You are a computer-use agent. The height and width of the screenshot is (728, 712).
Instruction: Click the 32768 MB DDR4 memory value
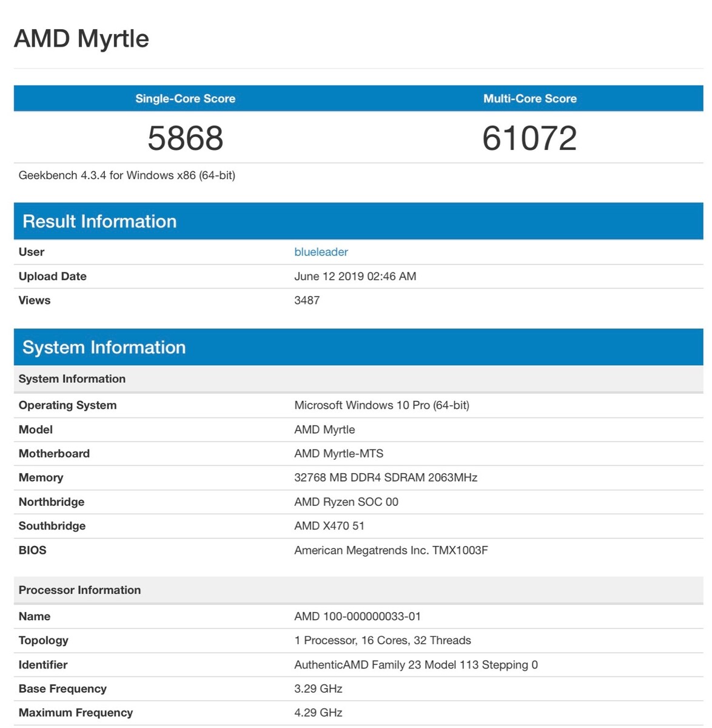pyautogui.click(x=386, y=477)
